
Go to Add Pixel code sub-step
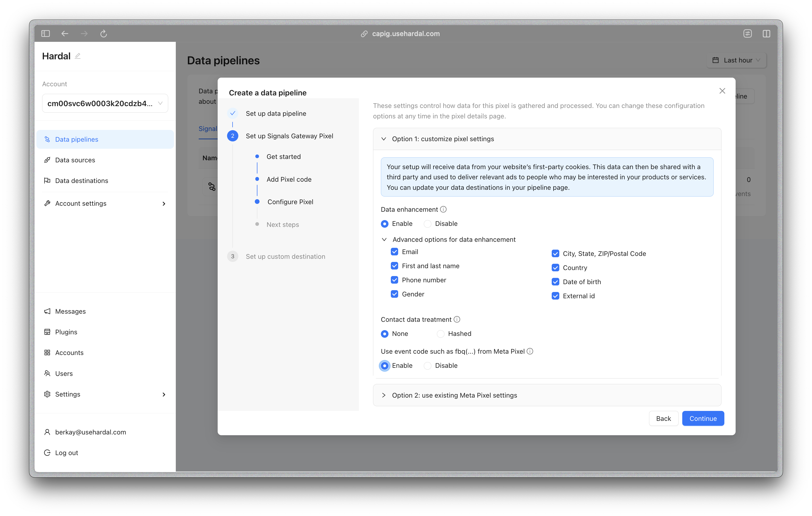289,179
